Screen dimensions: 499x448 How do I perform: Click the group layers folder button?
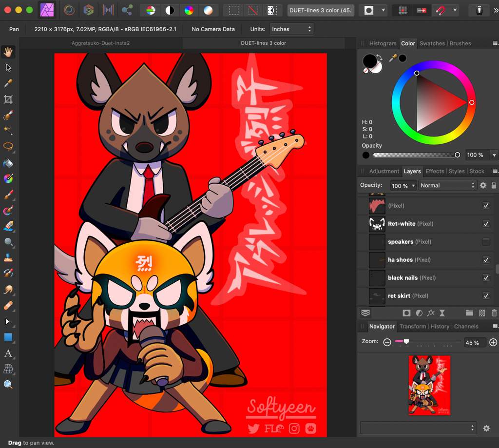469,313
